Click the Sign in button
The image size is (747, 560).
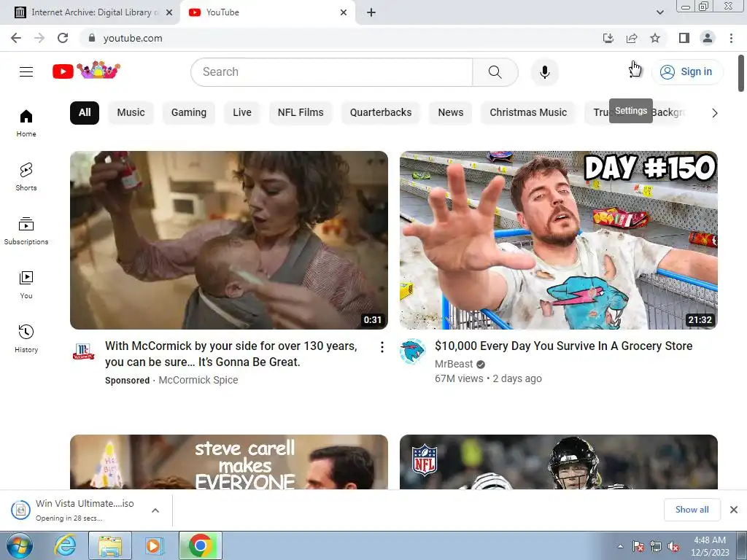[687, 72]
